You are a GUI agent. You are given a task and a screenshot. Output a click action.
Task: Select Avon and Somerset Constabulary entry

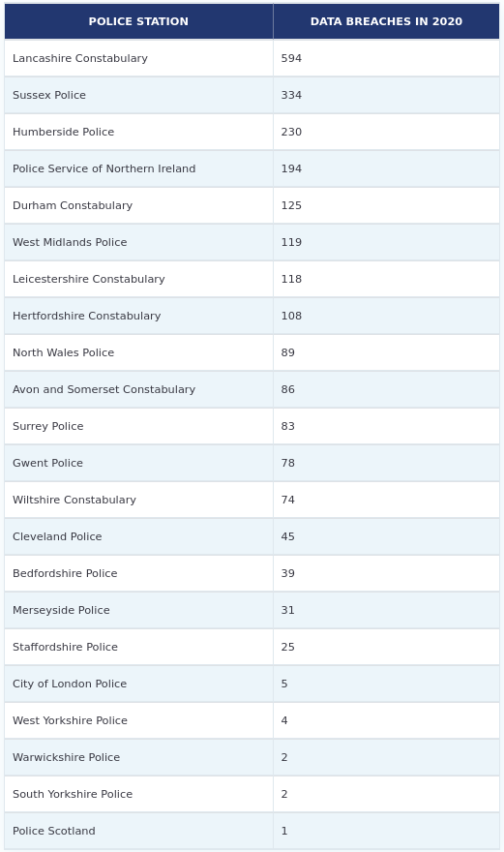click(104, 389)
